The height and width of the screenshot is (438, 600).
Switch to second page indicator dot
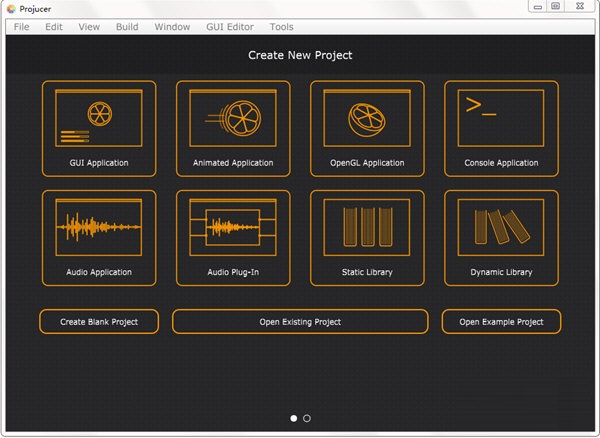pos(307,418)
